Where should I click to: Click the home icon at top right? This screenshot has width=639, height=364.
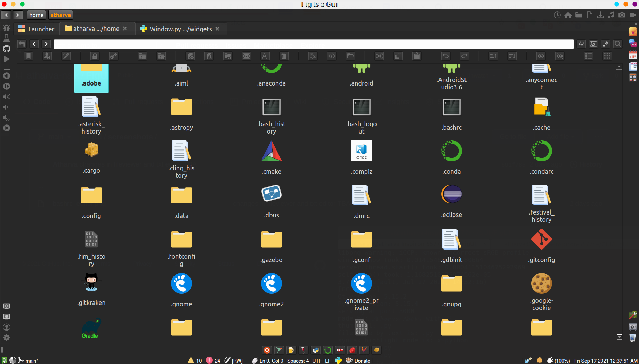point(568,15)
